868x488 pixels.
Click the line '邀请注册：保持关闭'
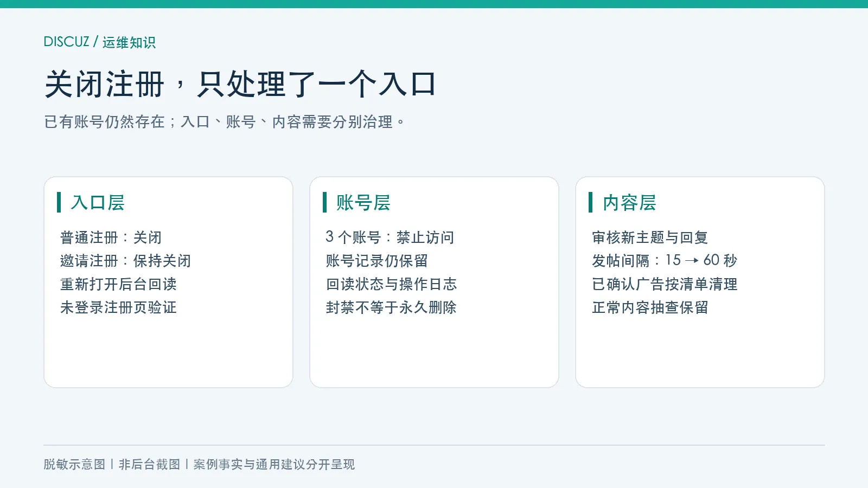point(125,261)
